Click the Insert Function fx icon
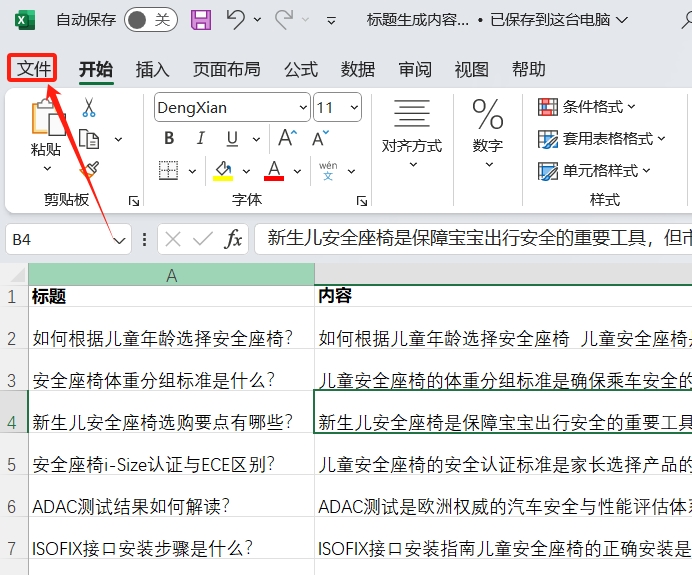 click(x=233, y=240)
